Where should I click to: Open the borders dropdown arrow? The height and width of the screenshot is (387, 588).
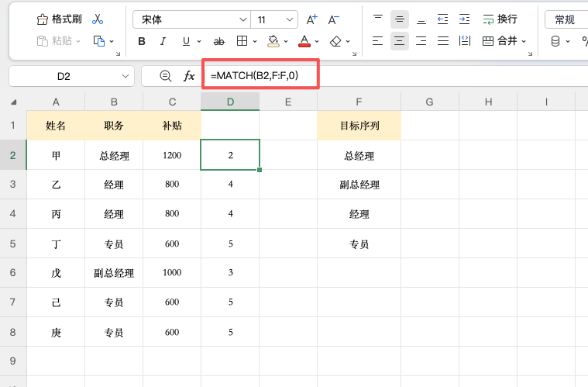(x=255, y=41)
